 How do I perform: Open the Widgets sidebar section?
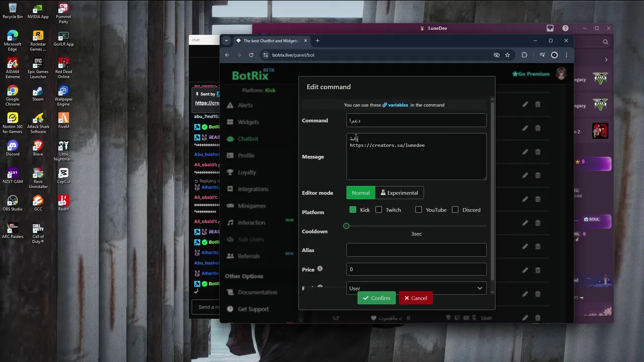(x=243, y=122)
